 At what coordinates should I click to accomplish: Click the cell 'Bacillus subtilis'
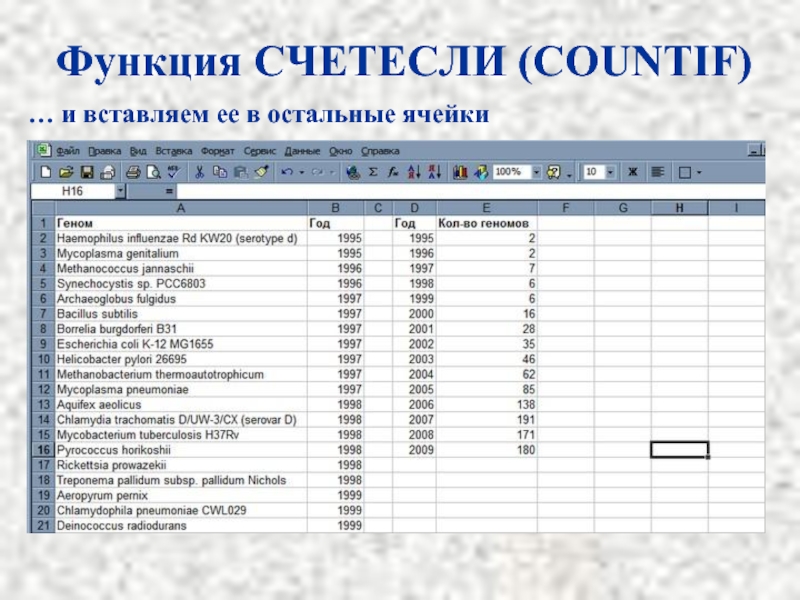click(x=181, y=314)
